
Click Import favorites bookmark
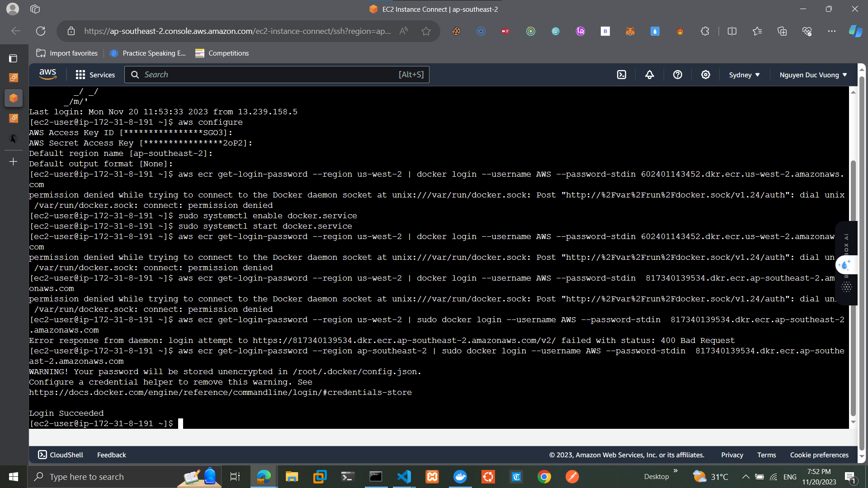click(x=67, y=53)
